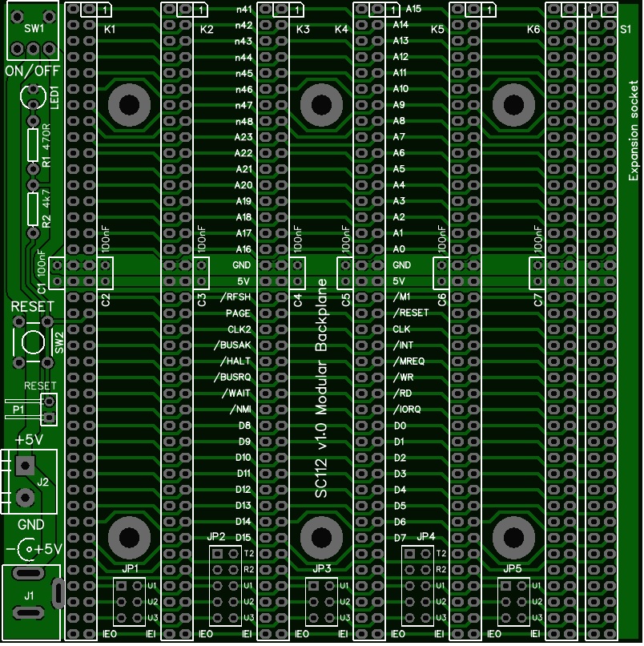The height and width of the screenshot is (646, 644).
Task: Click the /NMI signal label
Action: (240, 410)
